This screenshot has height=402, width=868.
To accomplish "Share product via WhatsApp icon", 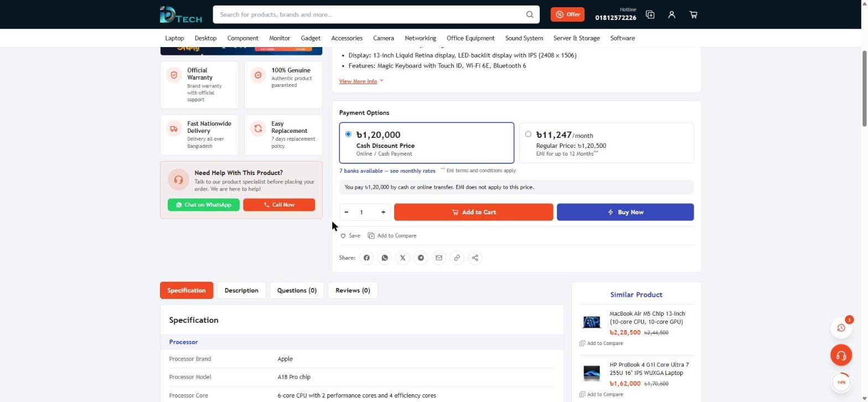I will point(385,258).
